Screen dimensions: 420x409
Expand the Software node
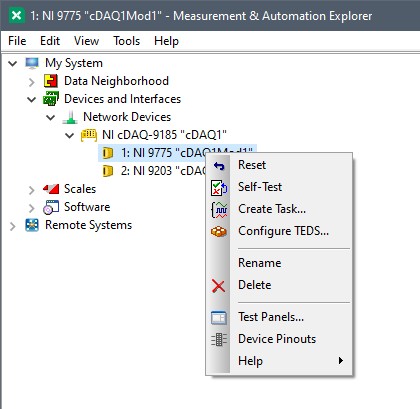32,208
